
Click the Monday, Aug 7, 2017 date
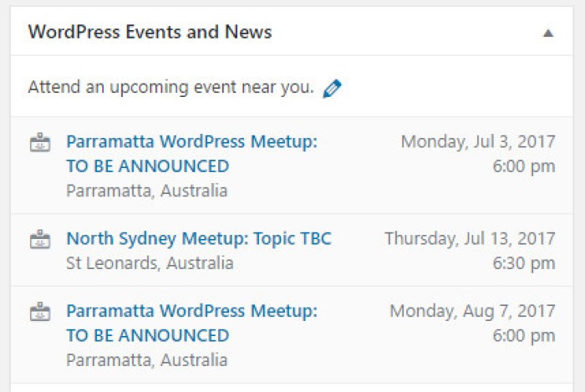click(x=472, y=311)
